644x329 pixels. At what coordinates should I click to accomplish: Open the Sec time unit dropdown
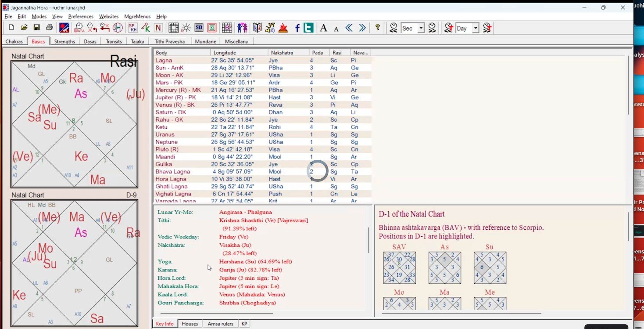coord(421,29)
